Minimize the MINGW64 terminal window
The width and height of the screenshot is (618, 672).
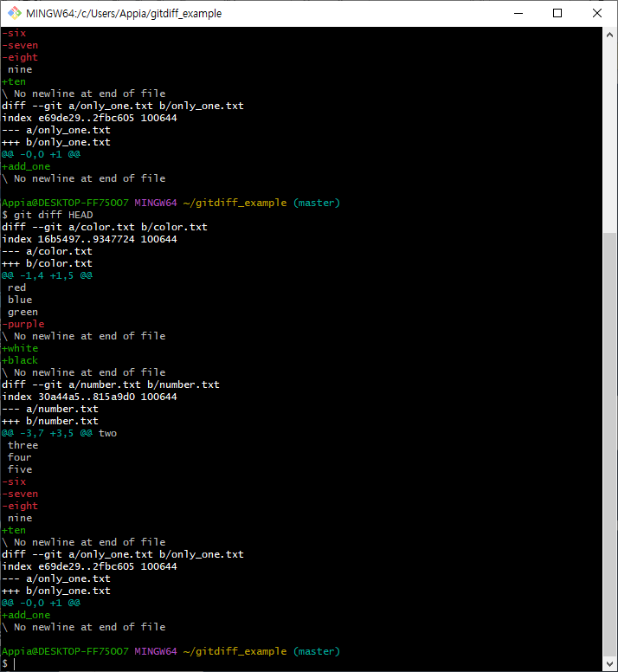click(518, 13)
